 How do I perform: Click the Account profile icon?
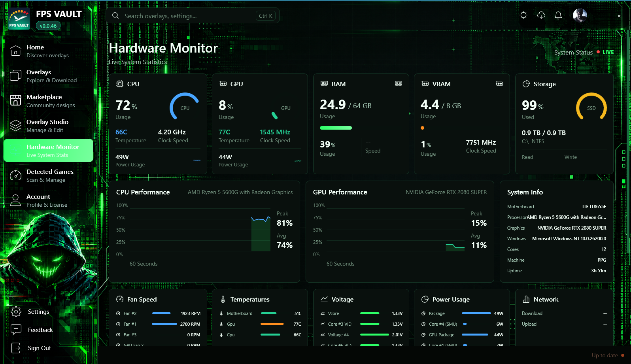click(x=15, y=200)
